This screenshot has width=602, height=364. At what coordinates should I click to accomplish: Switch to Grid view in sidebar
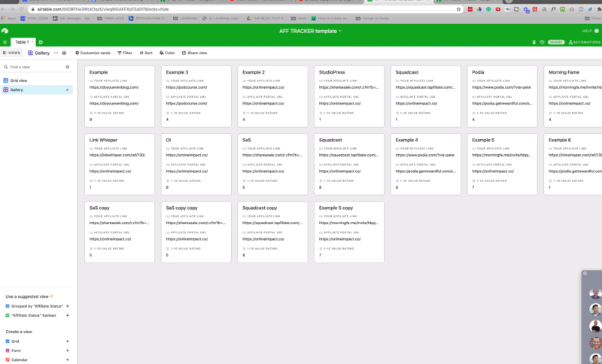37,80
